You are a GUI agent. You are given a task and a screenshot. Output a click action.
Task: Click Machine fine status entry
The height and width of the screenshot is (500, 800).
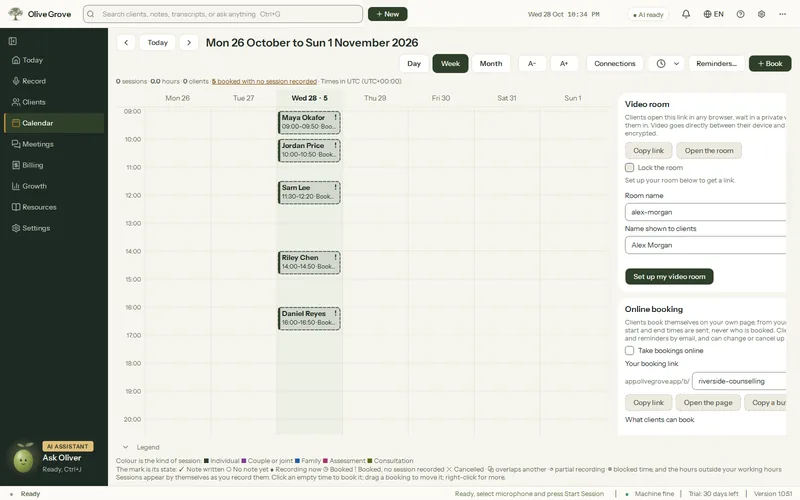pos(649,493)
